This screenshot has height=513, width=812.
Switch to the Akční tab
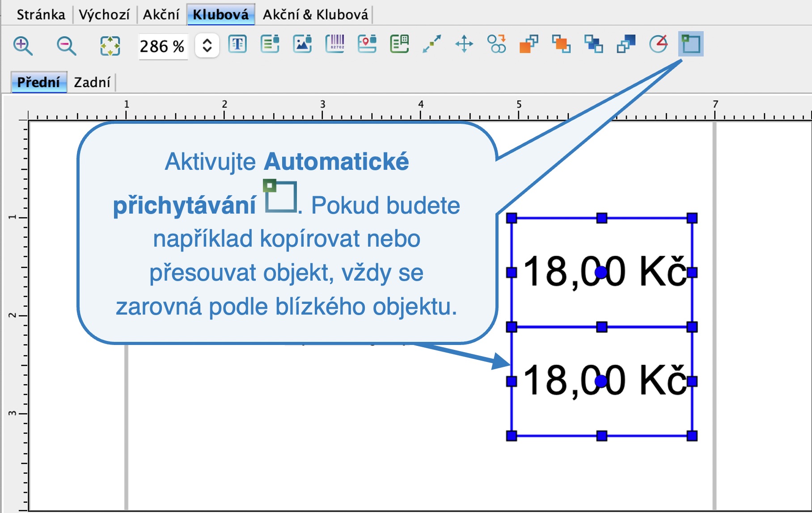[x=161, y=15]
